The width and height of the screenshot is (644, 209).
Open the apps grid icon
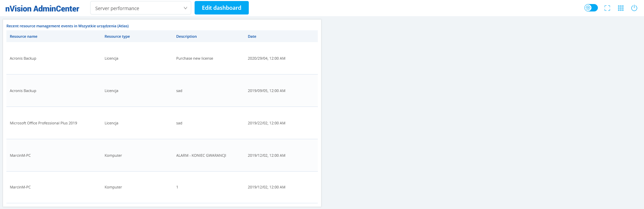(x=621, y=8)
